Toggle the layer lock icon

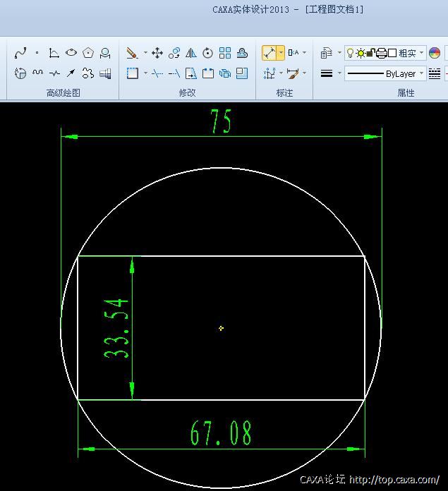pos(370,53)
